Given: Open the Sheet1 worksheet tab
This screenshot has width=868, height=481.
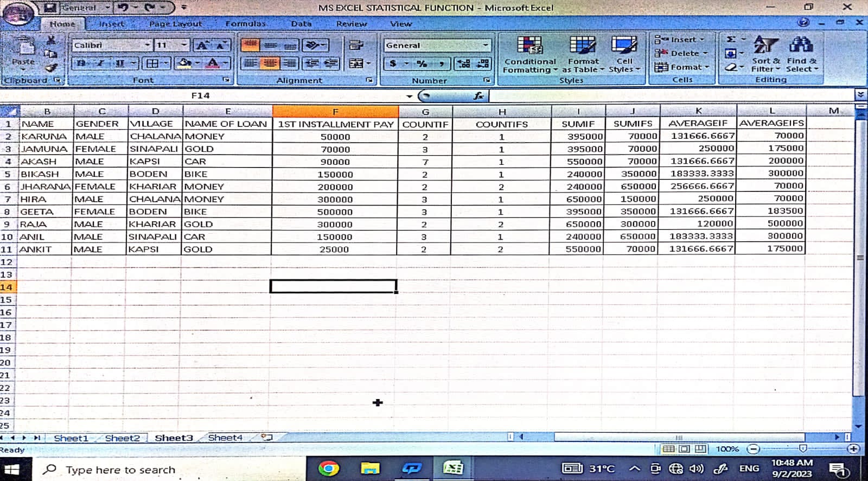Looking at the screenshot, I should [x=71, y=438].
